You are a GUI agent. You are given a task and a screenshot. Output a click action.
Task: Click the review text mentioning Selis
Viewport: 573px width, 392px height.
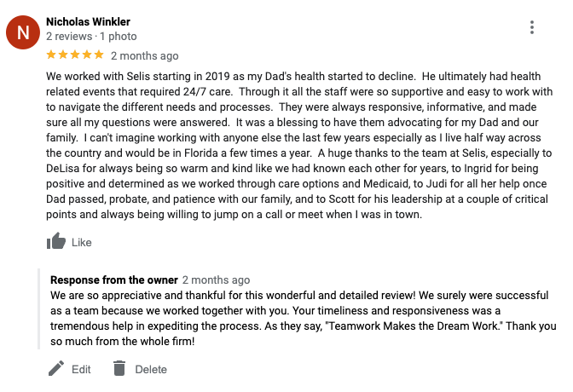(x=299, y=145)
